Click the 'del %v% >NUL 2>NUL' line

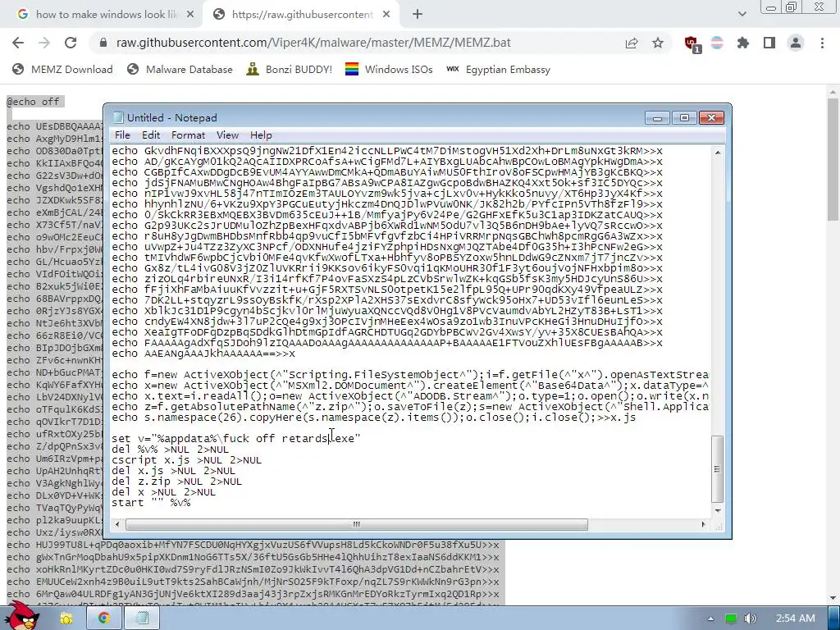pos(170,450)
